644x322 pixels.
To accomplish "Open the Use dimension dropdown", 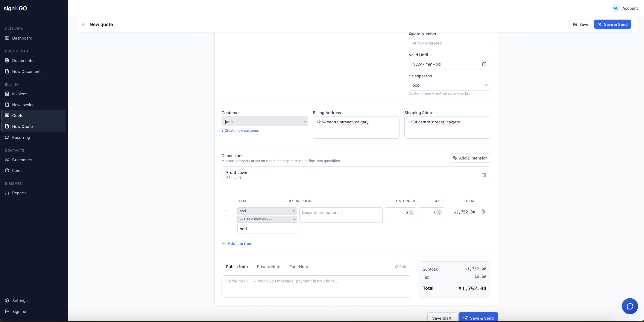I will tap(267, 219).
